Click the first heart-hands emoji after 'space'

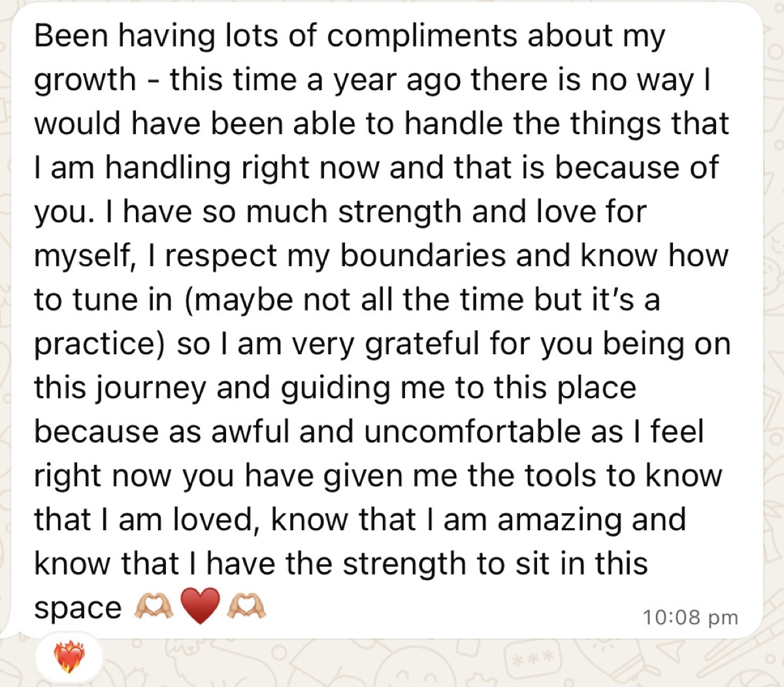tap(154, 607)
